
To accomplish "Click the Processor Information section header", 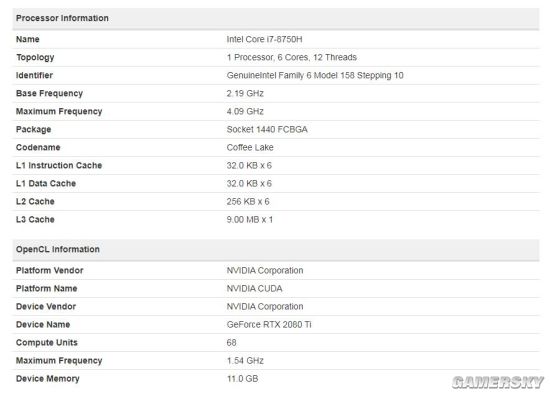I will point(276,18).
